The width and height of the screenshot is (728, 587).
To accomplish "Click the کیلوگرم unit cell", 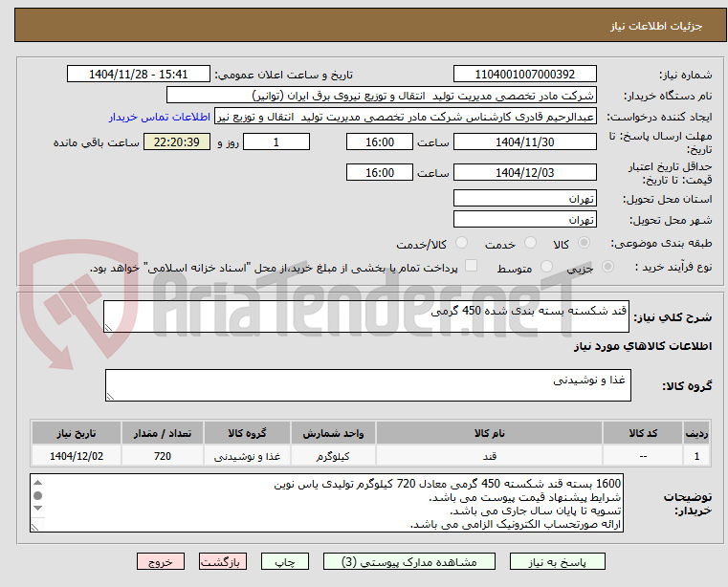I will pyautogui.click(x=333, y=456).
